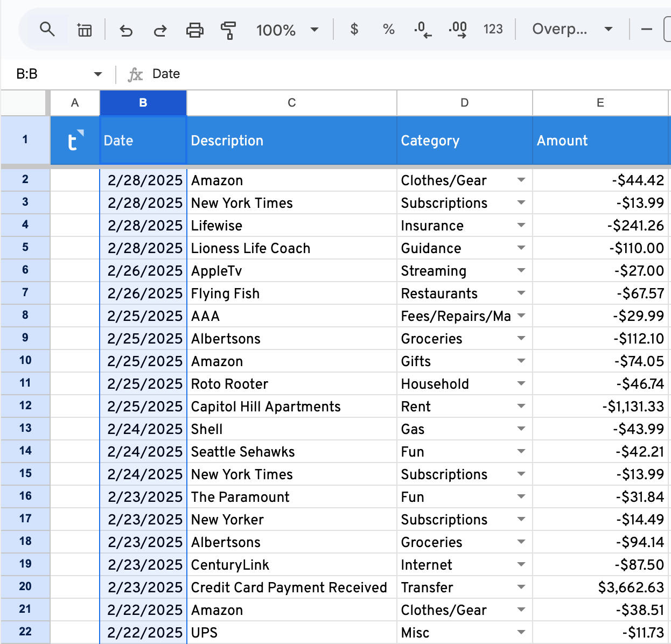671x644 pixels.
Task: Select column C header
Action: coord(292,103)
